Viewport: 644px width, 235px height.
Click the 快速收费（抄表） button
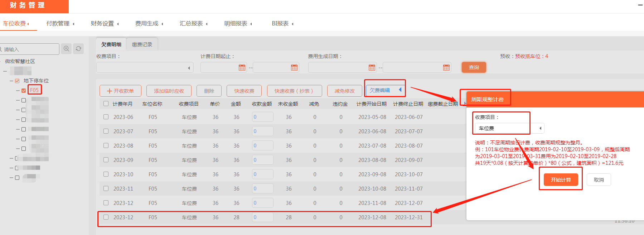(294, 91)
